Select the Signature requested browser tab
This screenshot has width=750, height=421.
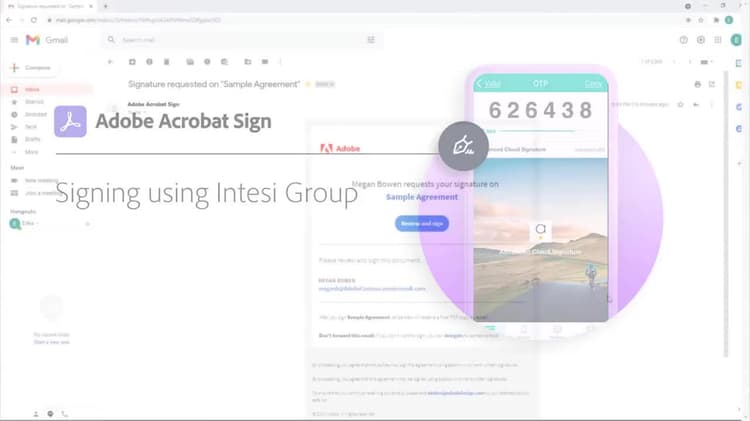point(50,6)
